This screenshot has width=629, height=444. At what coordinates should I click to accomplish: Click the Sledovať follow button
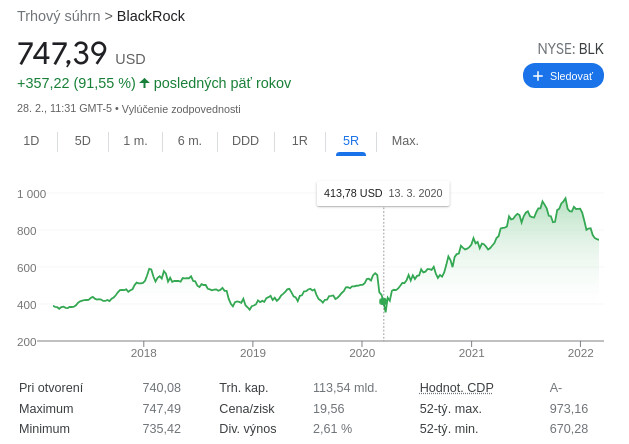coord(563,76)
